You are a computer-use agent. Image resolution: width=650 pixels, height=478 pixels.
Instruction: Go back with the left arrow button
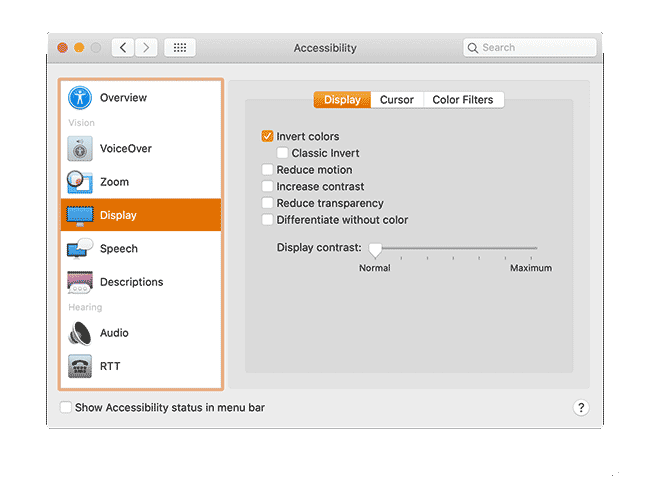coord(124,48)
